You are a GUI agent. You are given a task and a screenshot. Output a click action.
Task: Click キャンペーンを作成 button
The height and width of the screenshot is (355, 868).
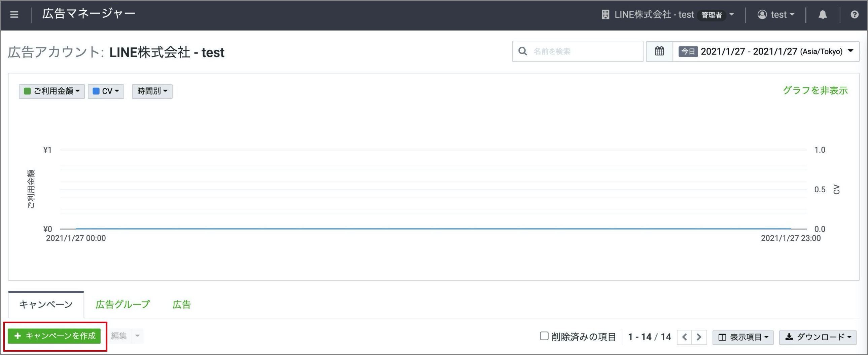(55, 336)
